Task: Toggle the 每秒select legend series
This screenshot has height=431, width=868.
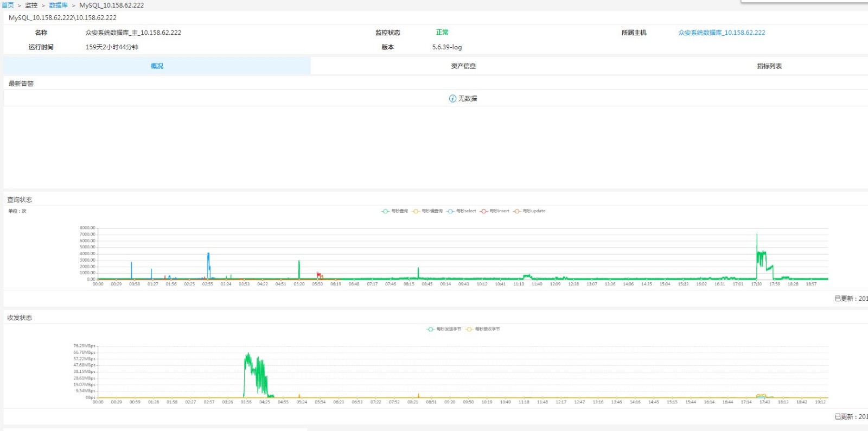Action: click(x=461, y=211)
